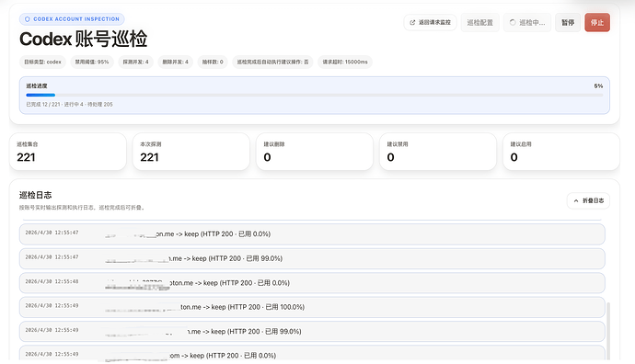Click the 巡检进度 progress bar
This screenshot has width=635, height=364.
[314, 95]
